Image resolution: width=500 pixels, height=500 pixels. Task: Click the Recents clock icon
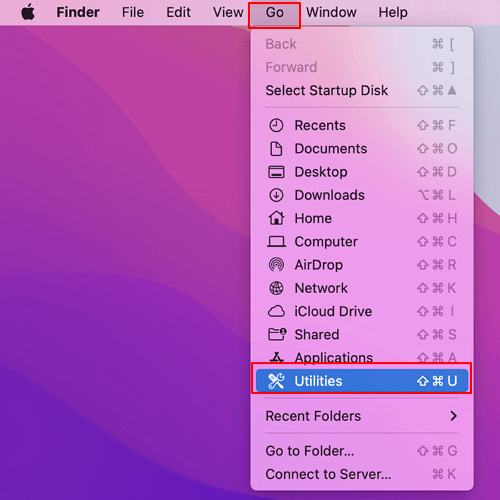(276, 126)
